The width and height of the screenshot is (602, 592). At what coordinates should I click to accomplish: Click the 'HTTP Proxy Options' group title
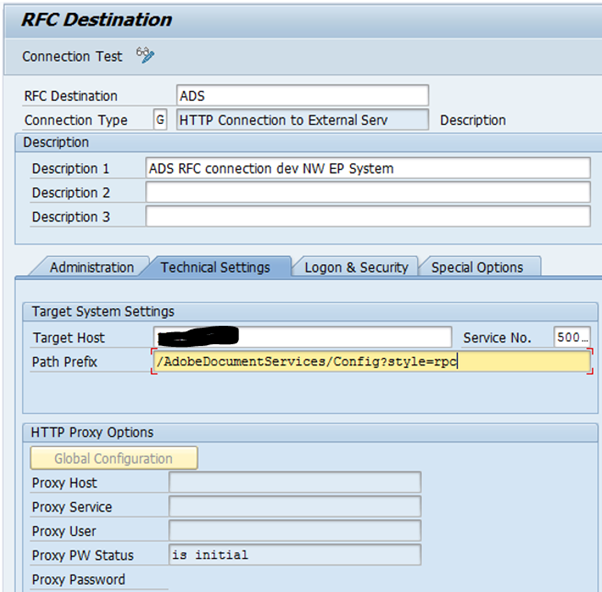coord(92,432)
